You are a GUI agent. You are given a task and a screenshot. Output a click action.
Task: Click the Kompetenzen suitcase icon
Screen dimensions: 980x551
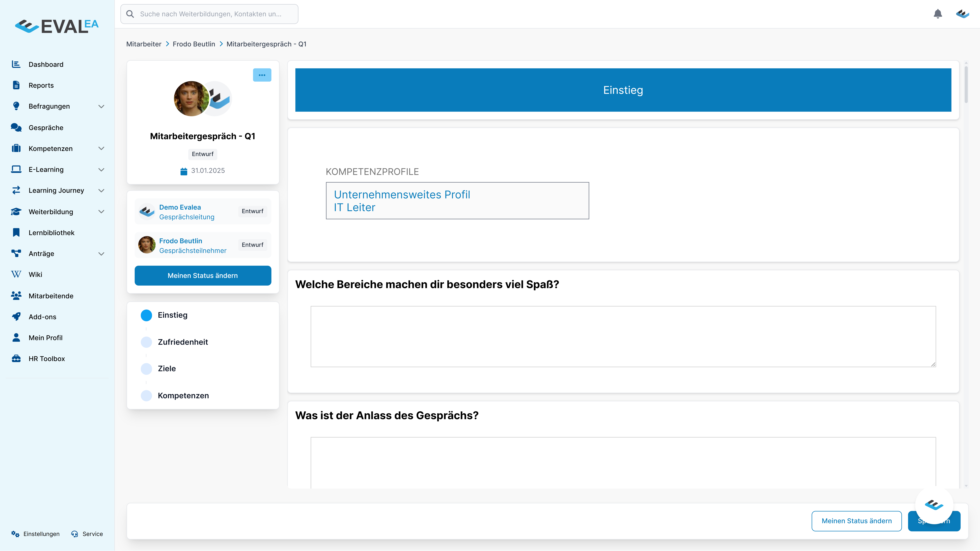(16, 148)
